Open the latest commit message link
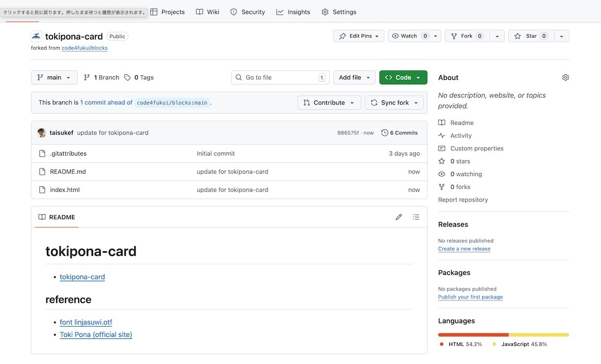The width and height of the screenshot is (601, 364). [x=113, y=132]
